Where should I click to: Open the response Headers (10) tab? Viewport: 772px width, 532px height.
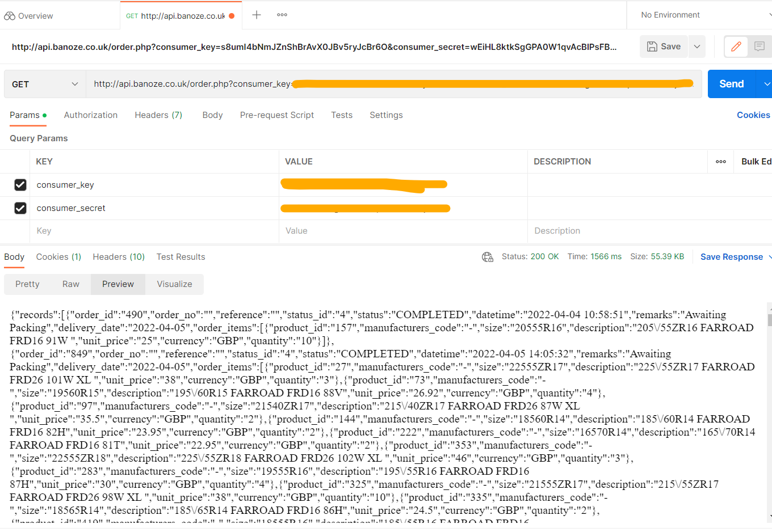tap(119, 257)
